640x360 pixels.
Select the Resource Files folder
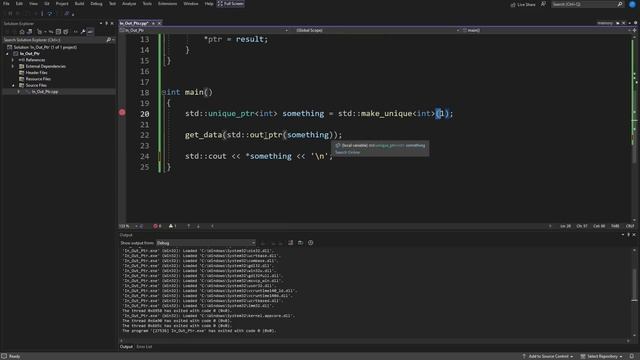click(38, 79)
